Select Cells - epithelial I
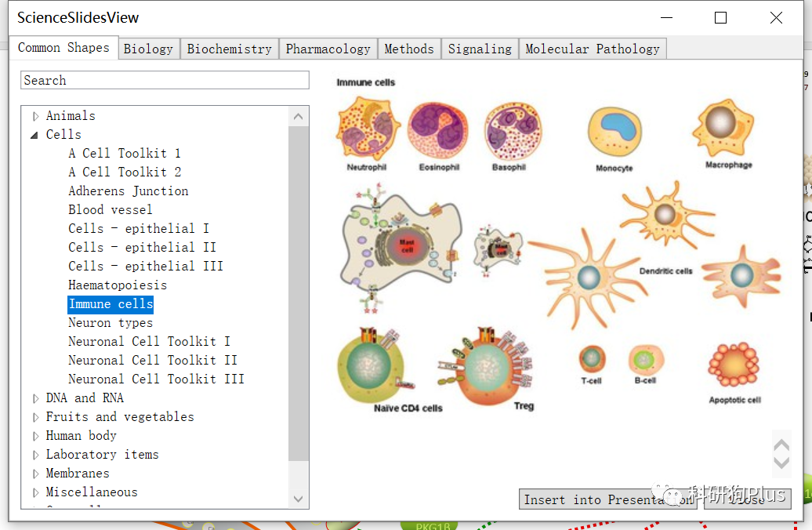This screenshot has width=812, height=530. [x=139, y=228]
